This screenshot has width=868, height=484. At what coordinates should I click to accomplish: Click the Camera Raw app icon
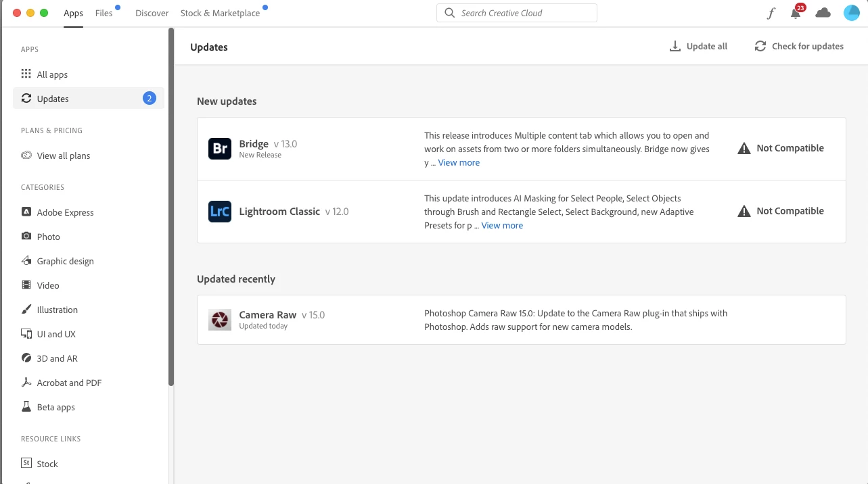coord(220,320)
